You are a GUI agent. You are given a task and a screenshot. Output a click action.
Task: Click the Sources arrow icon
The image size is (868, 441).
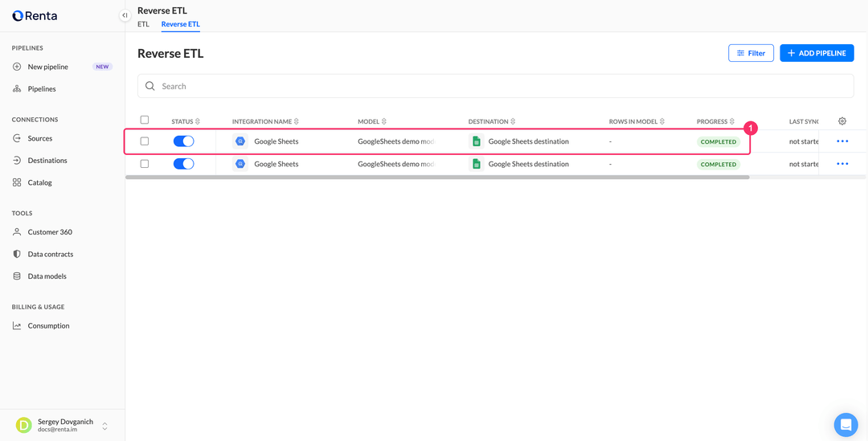pyautogui.click(x=17, y=138)
